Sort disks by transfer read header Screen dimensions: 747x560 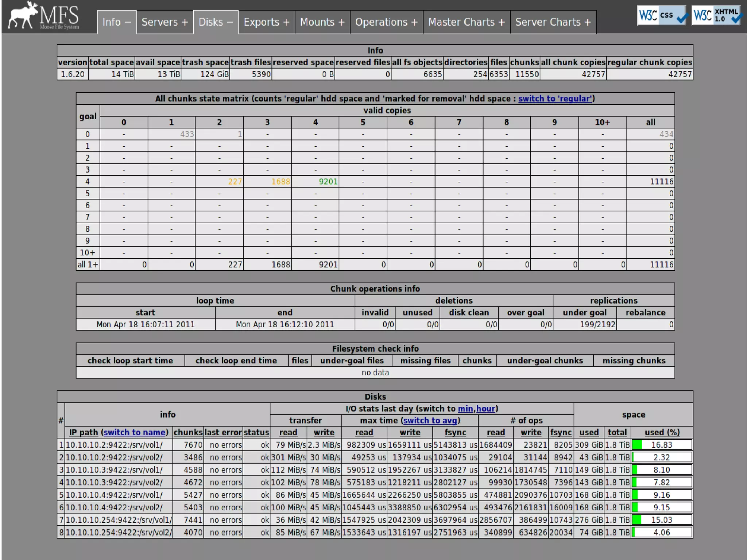pyautogui.click(x=288, y=432)
